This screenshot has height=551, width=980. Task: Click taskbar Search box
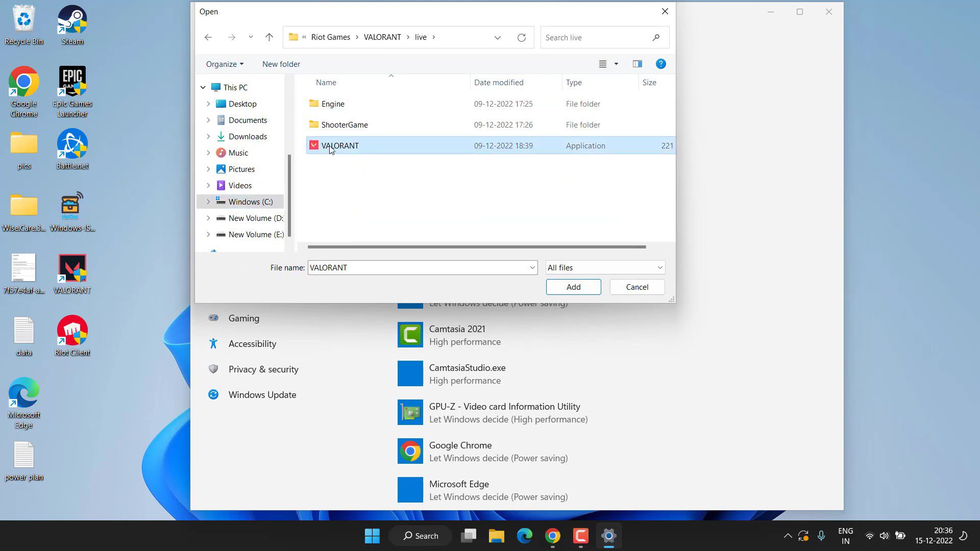421,536
